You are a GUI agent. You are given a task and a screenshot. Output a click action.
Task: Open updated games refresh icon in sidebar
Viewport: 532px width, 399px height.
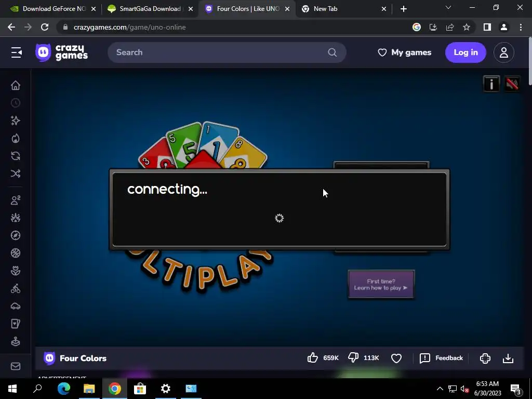pos(16,156)
